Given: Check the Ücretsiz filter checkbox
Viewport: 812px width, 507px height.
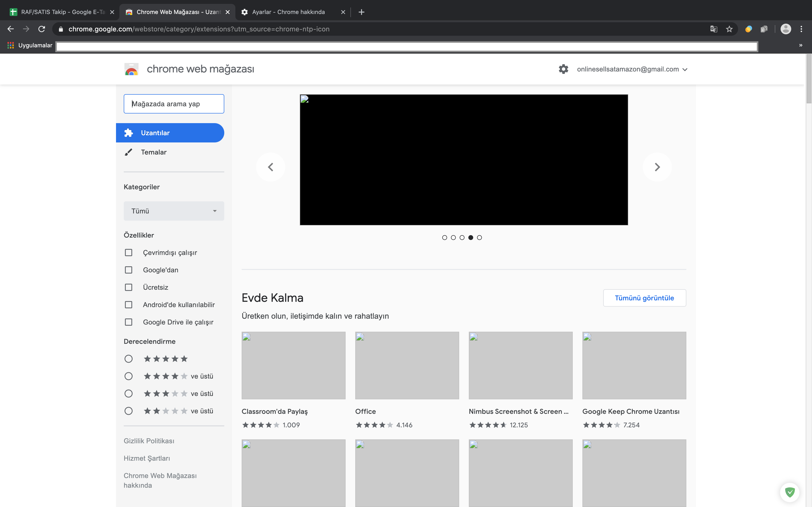Looking at the screenshot, I should click(x=129, y=287).
